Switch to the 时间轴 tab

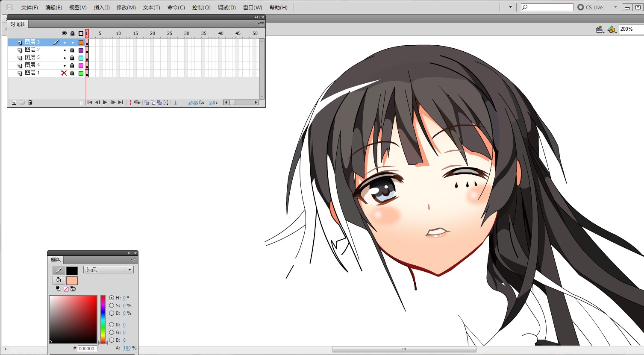coord(18,24)
